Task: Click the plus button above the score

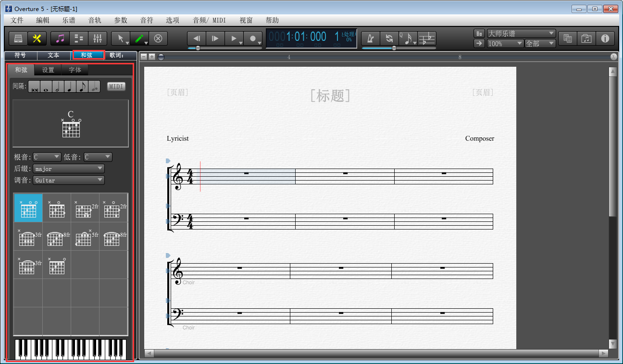Action: [x=152, y=57]
